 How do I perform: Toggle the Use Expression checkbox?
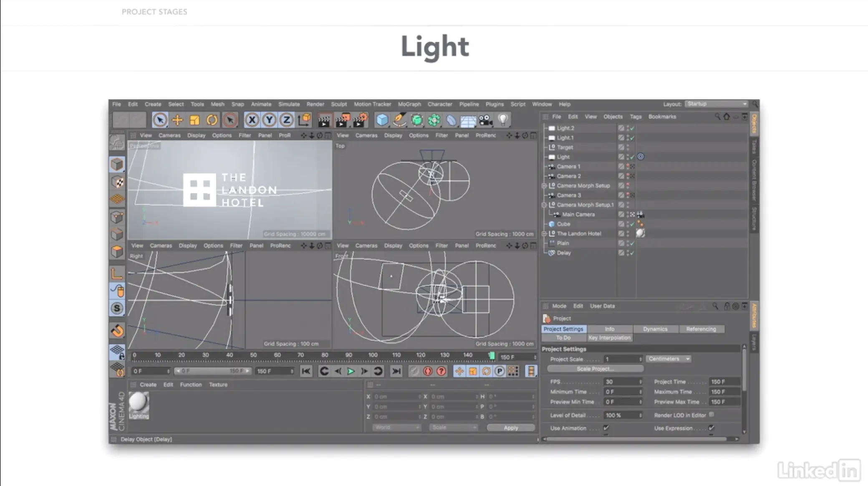(712, 428)
